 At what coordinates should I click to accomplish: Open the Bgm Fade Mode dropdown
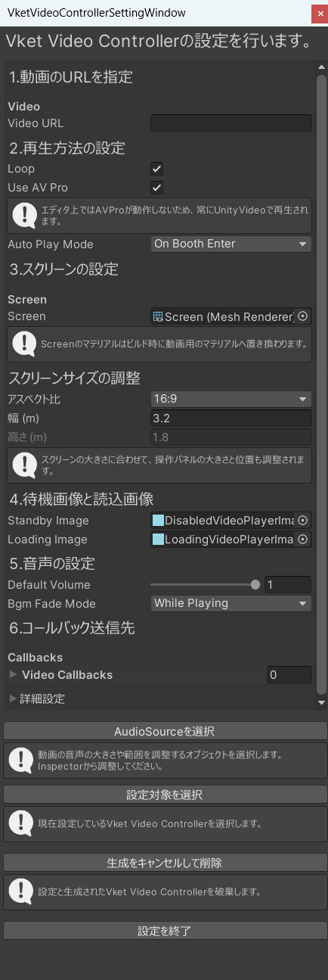click(231, 603)
